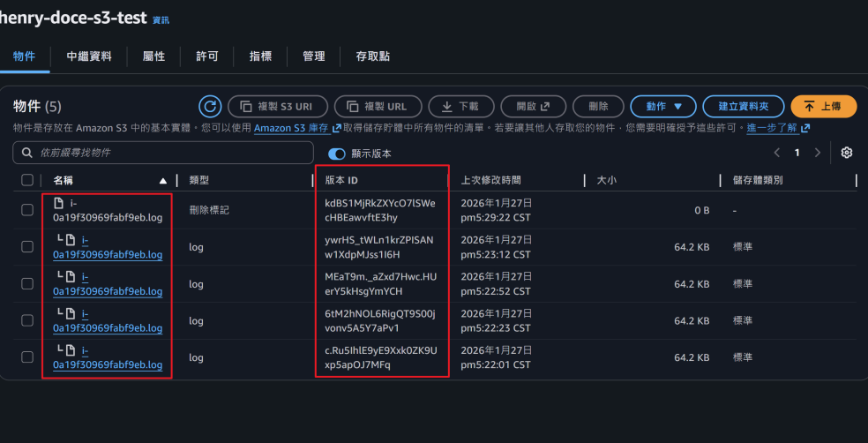
Task: Select checkbox for version 6tM2hNOL6RigQT9S00j
Action: tap(27, 320)
